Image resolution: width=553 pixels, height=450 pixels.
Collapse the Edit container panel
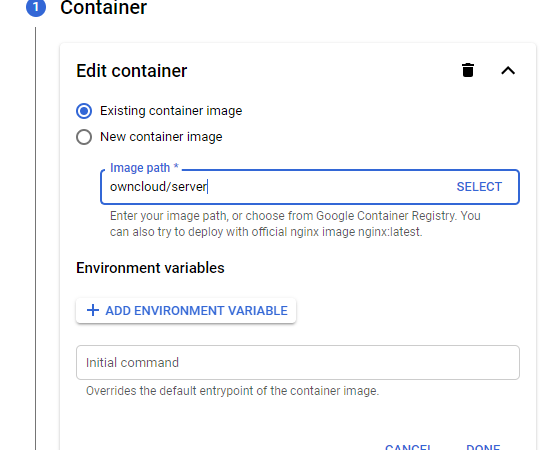coord(508,71)
